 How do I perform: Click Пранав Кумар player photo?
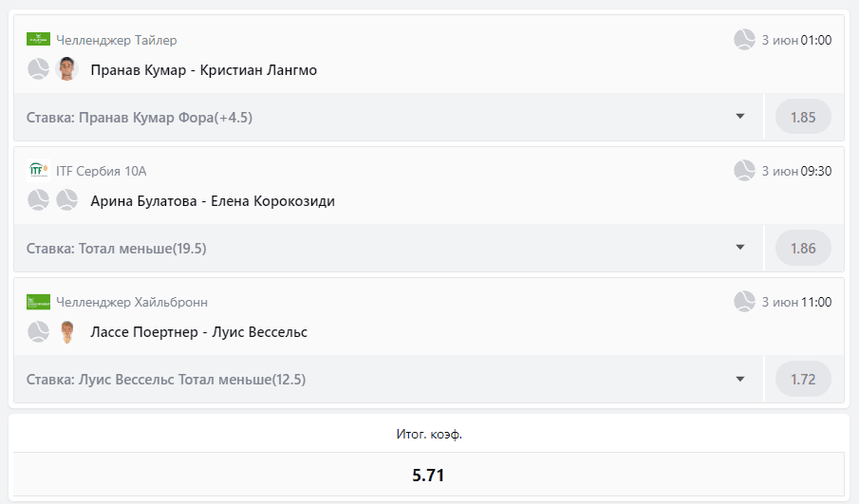66,69
